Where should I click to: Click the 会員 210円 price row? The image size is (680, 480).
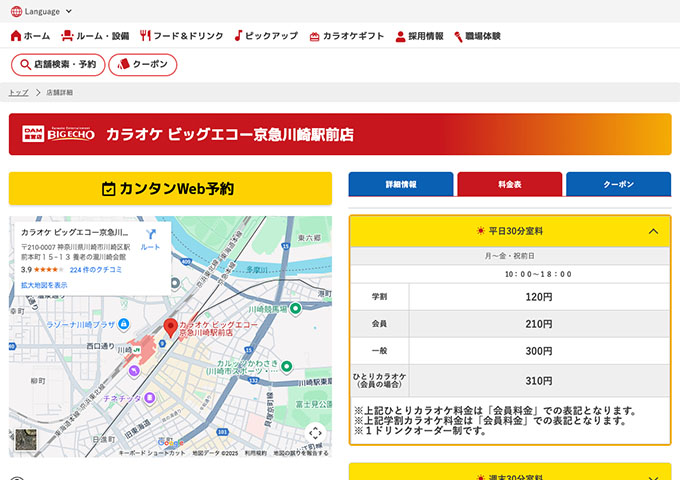510,324
